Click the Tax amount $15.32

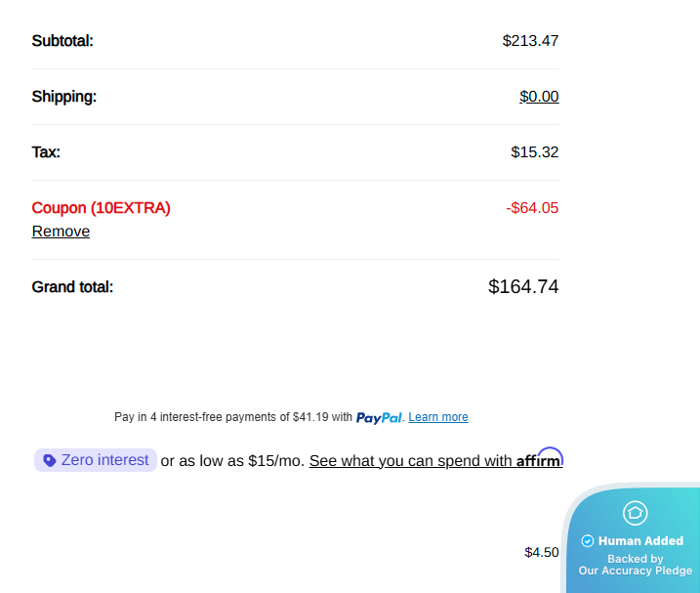pyautogui.click(x=534, y=152)
